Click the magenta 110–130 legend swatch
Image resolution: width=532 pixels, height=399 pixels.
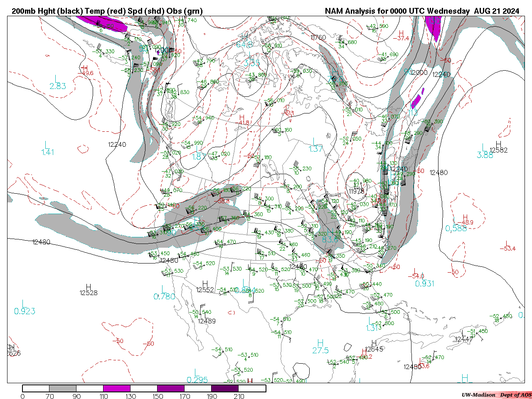click(x=117, y=388)
